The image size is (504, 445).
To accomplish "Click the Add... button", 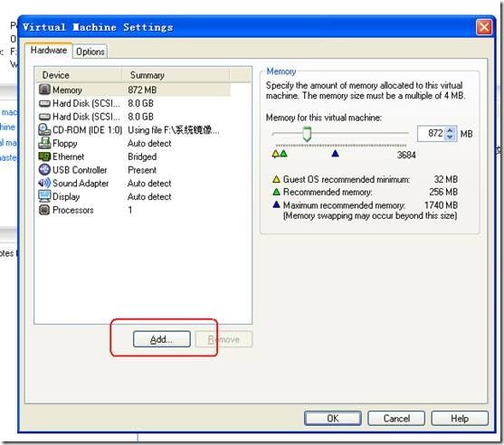I will pos(162,339).
